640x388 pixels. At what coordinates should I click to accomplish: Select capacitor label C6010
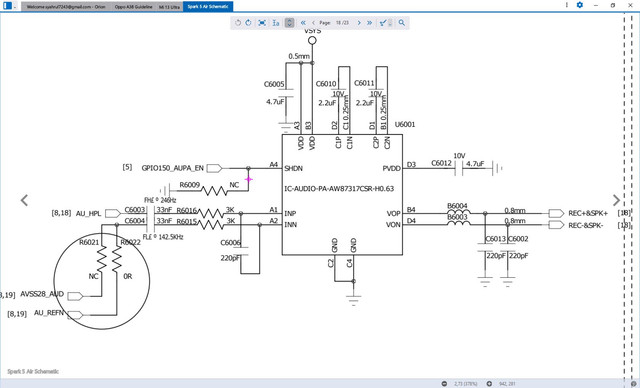pyautogui.click(x=326, y=84)
